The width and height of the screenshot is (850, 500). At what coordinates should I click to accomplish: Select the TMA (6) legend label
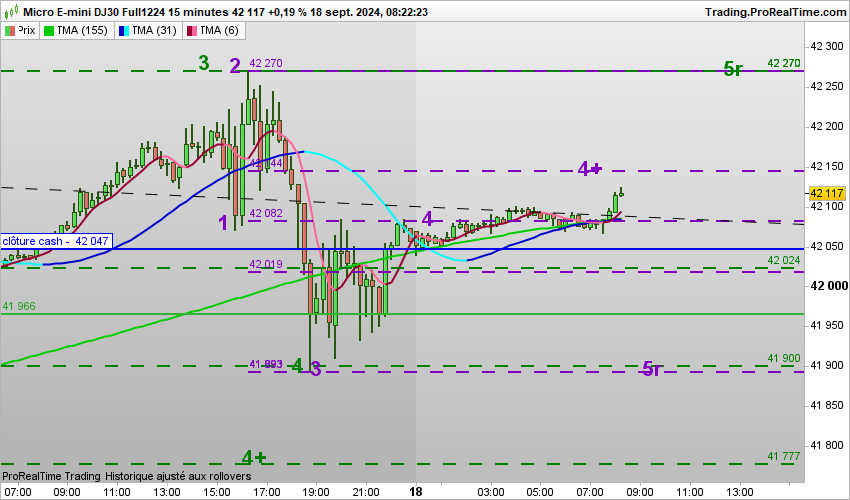219,30
